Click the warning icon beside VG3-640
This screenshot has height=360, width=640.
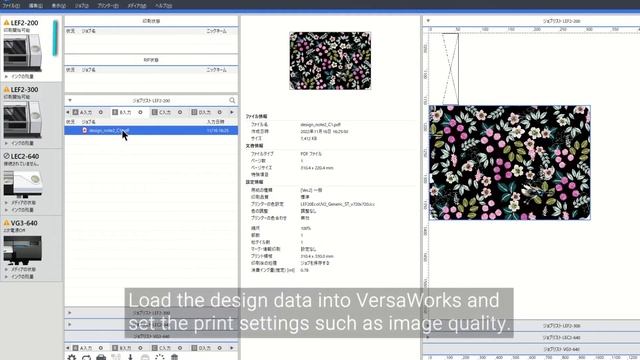(7, 223)
